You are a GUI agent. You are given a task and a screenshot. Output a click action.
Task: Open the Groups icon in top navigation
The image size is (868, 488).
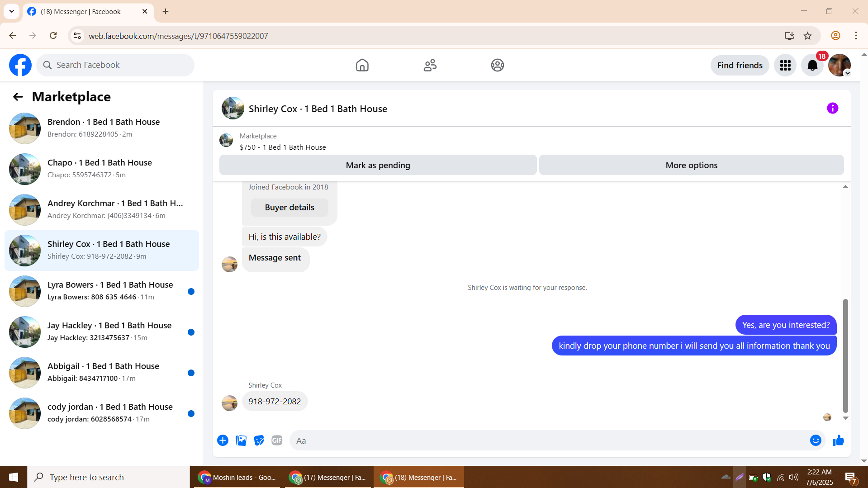498,65
